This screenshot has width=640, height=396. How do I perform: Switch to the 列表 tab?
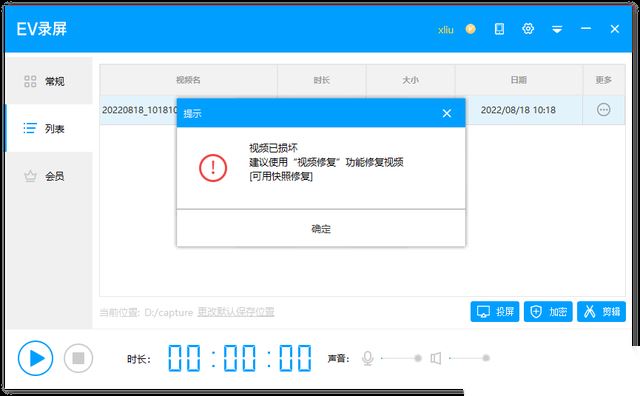click(x=49, y=128)
